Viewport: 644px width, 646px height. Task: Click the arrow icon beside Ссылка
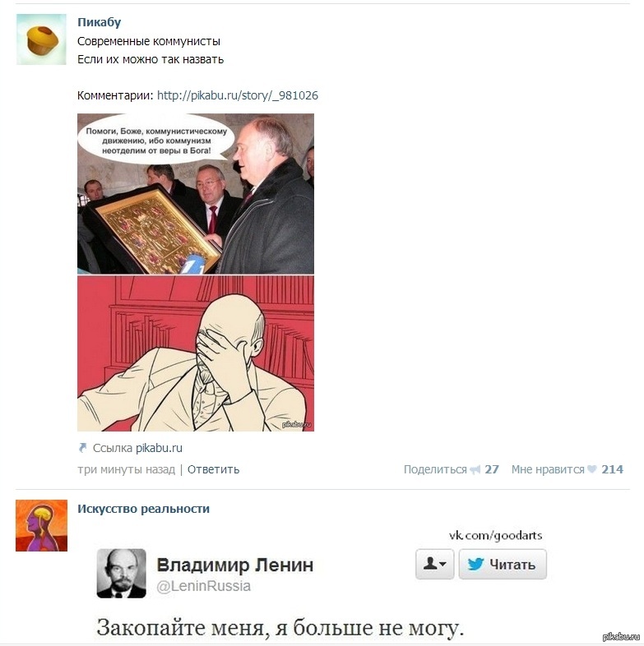(83, 448)
